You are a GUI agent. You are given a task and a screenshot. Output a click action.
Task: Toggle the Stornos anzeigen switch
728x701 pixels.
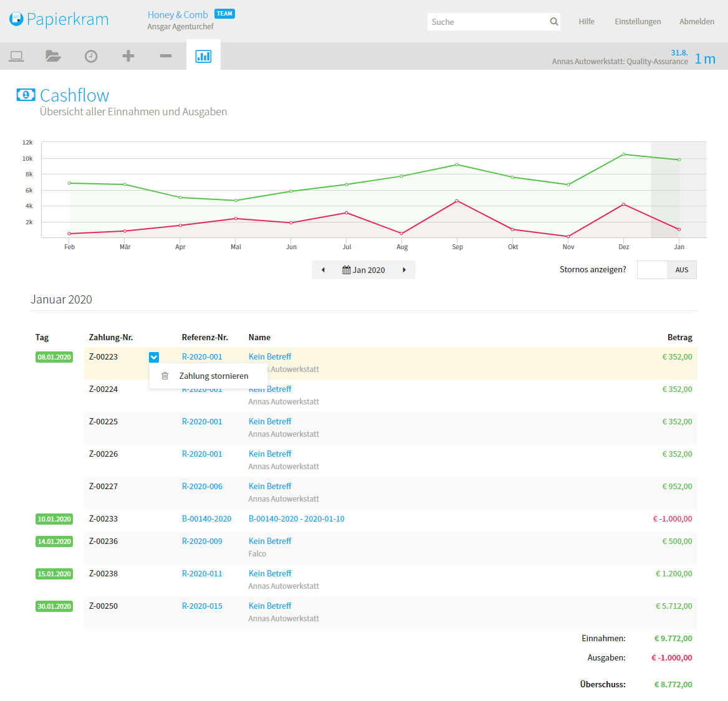click(x=667, y=270)
